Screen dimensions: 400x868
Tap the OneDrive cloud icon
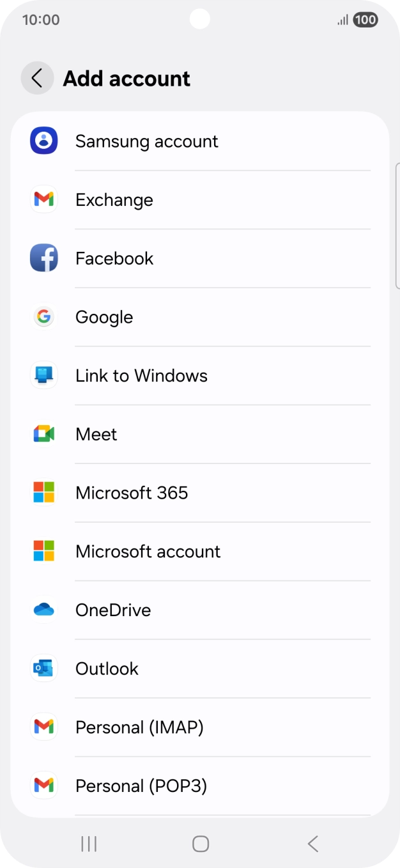(44, 610)
